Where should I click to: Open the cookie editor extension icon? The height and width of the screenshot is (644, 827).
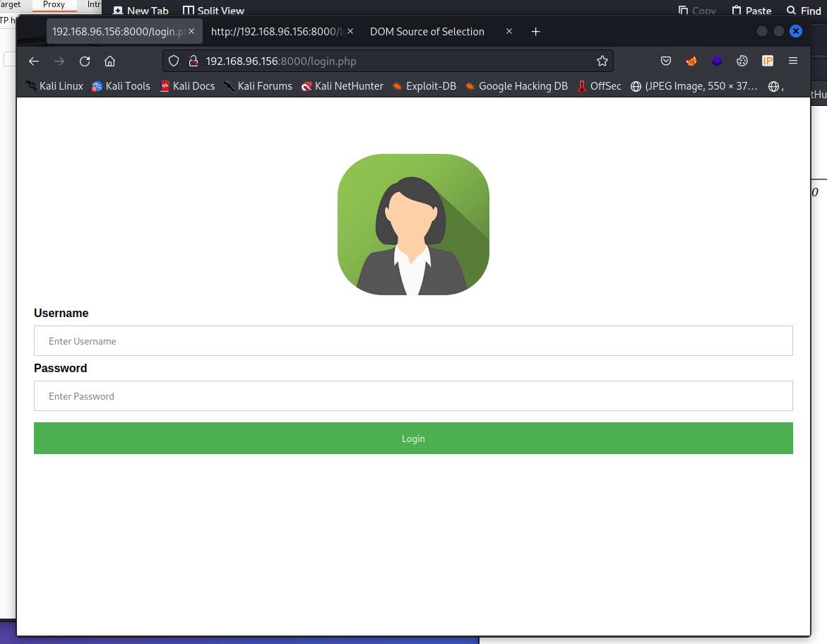pos(742,61)
